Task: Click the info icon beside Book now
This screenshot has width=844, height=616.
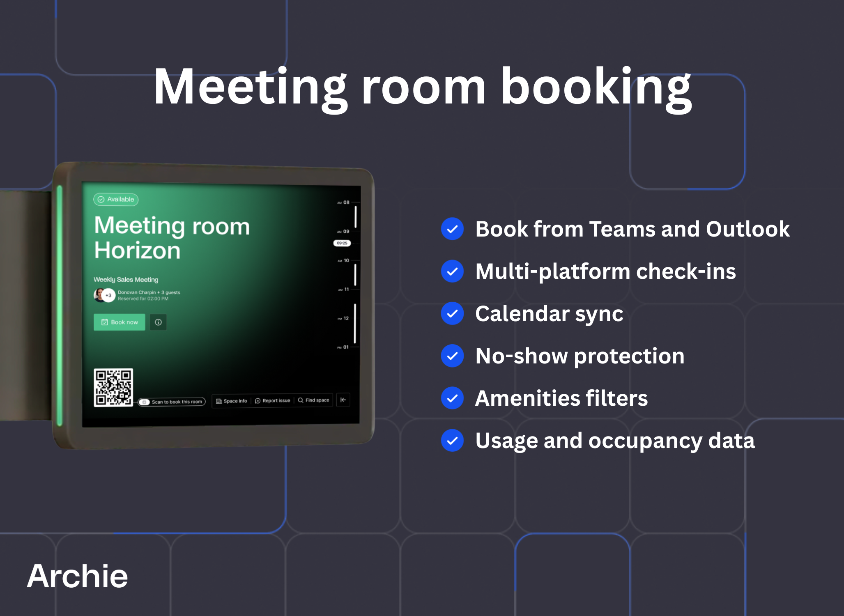Action: [158, 322]
